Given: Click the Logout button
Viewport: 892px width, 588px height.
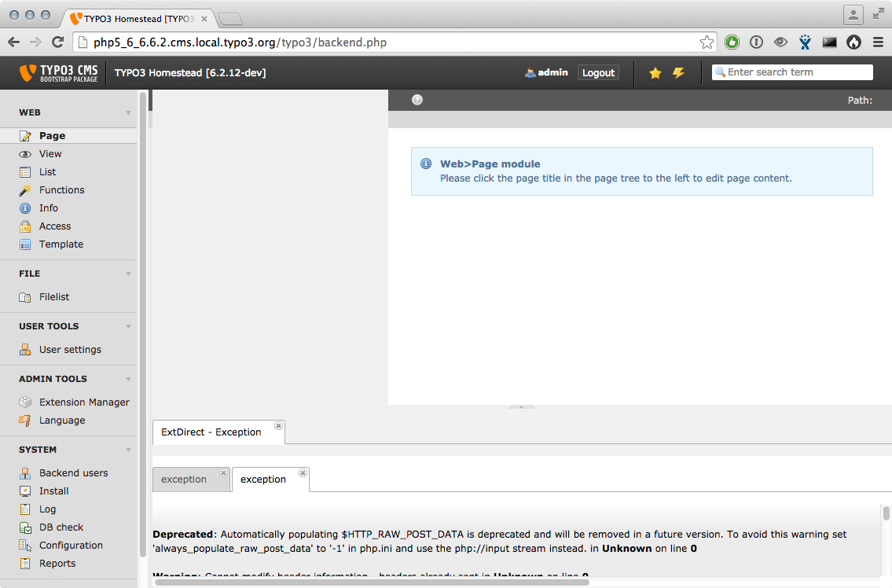Looking at the screenshot, I should click(x=598, y=72).
